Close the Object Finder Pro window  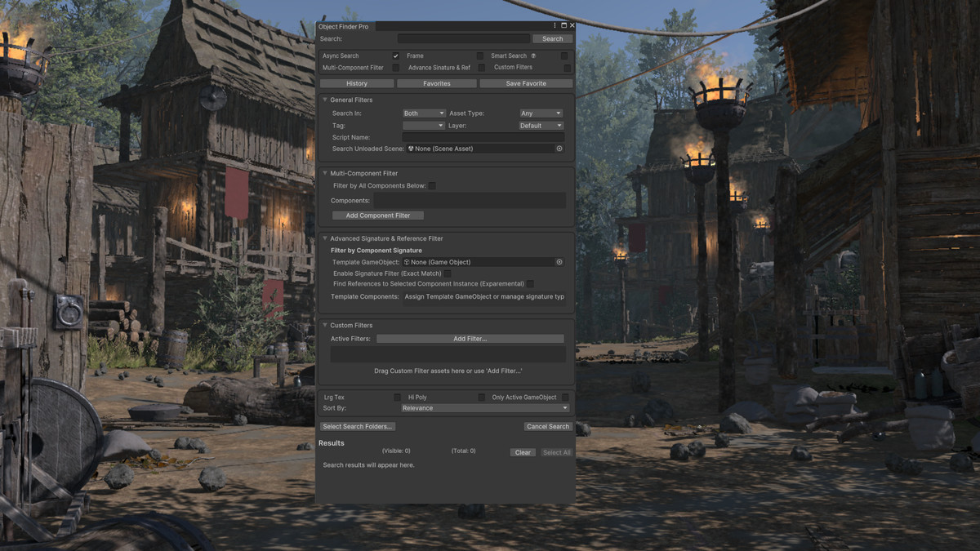(x=572, y=26)
